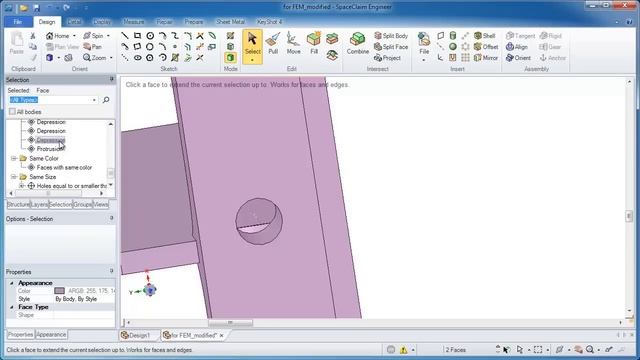This screenshot has width=640, height=360.
Task: Click the Color swatch in Properties
Action: (60, 291)
